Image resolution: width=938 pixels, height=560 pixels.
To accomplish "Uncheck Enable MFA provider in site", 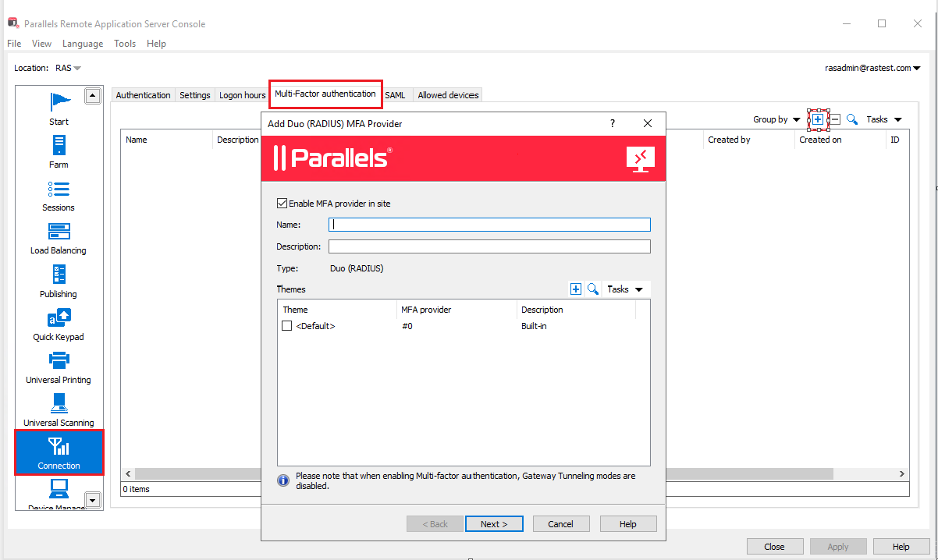I will point(282,204).
